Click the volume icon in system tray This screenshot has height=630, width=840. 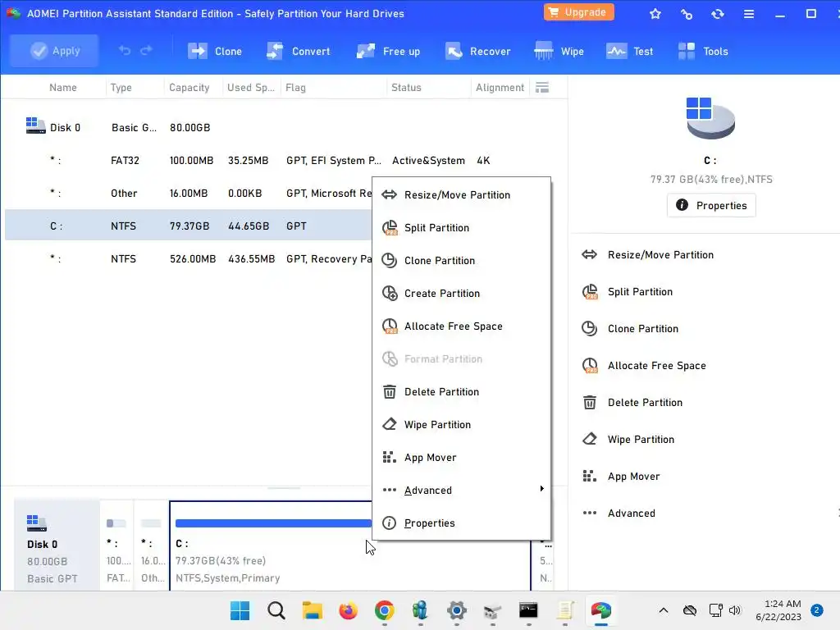pos(735,610)
